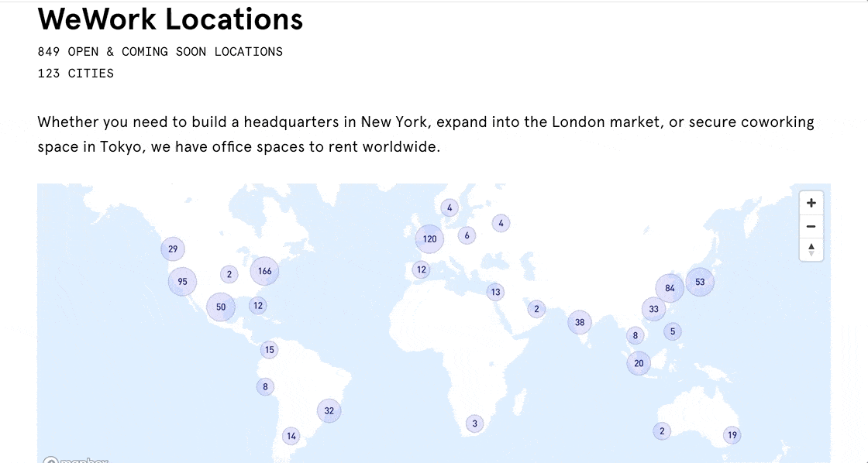Open the 4 cluster over western Russia

pos(501,224)
